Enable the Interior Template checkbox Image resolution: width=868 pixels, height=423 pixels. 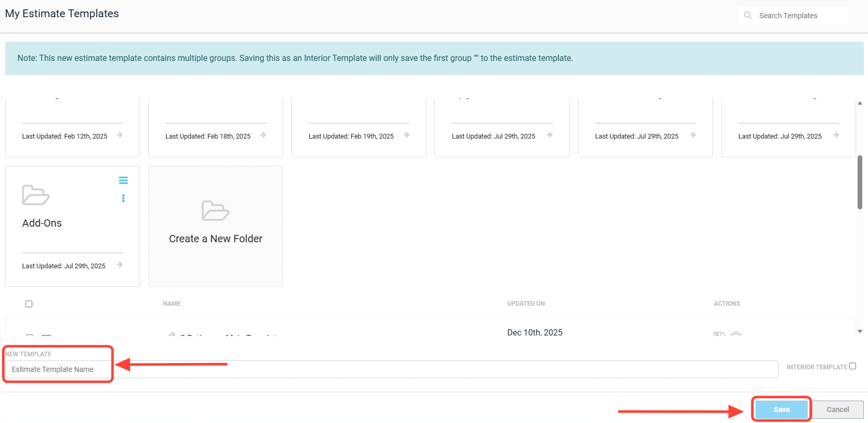coord(852,366)
